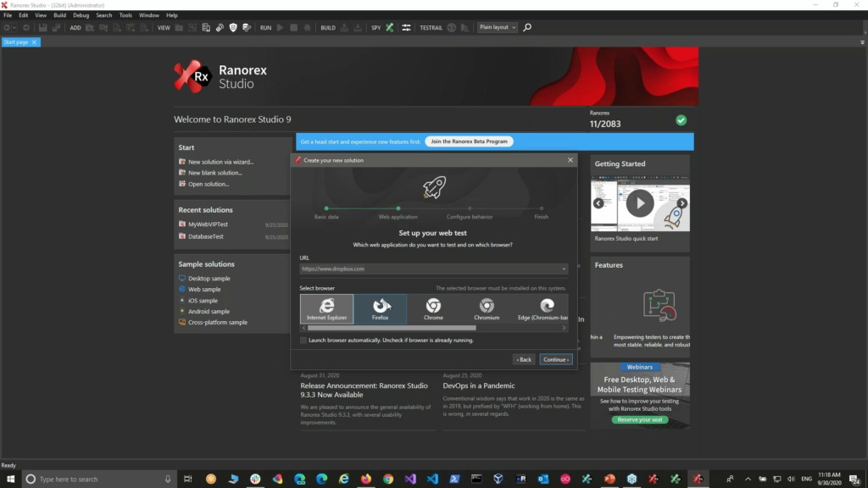Click green license status check icon
868x488 pixels.
681,120
